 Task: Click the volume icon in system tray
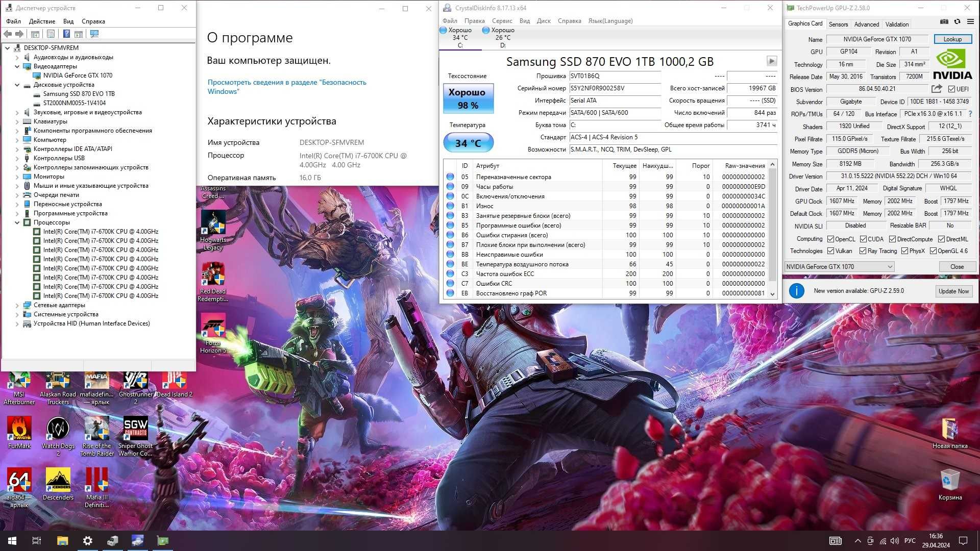click(x=895, y=541)
